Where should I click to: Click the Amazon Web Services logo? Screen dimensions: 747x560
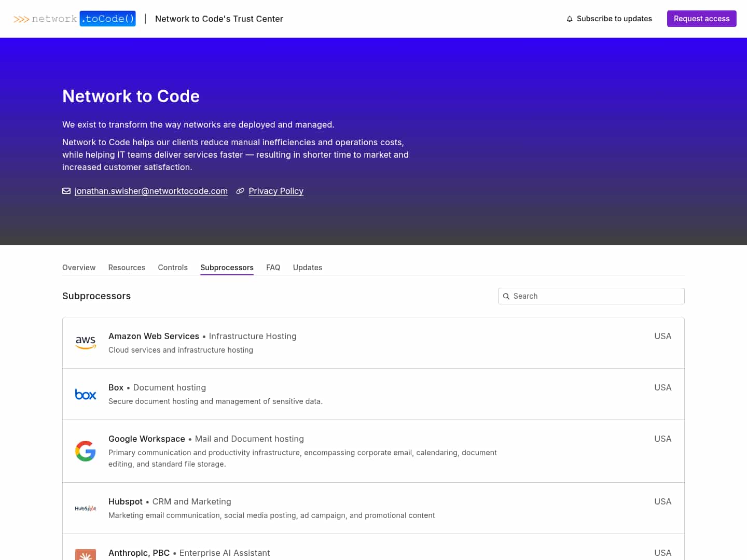click(86, 343)
